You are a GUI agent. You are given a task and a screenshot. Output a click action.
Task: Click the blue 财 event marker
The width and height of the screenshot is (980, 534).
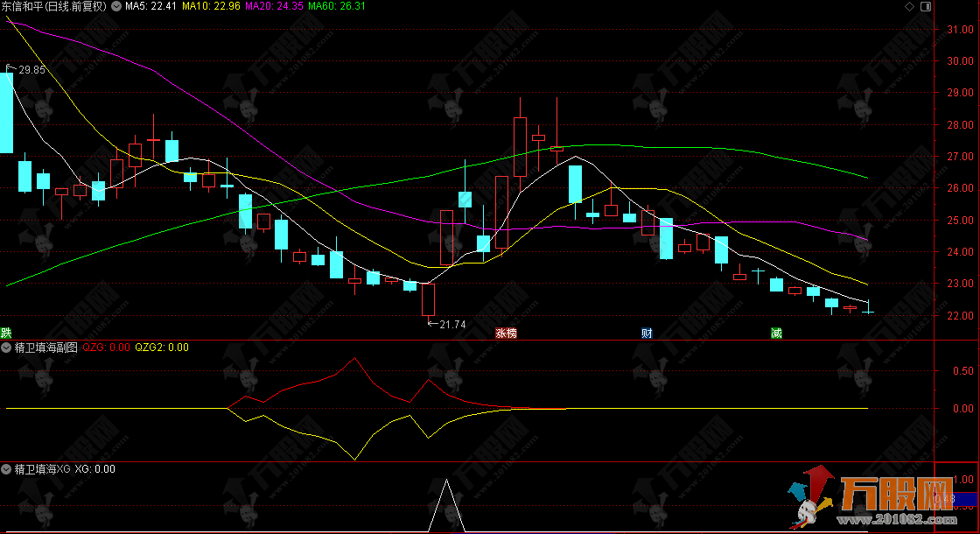(x=647, y=333)
